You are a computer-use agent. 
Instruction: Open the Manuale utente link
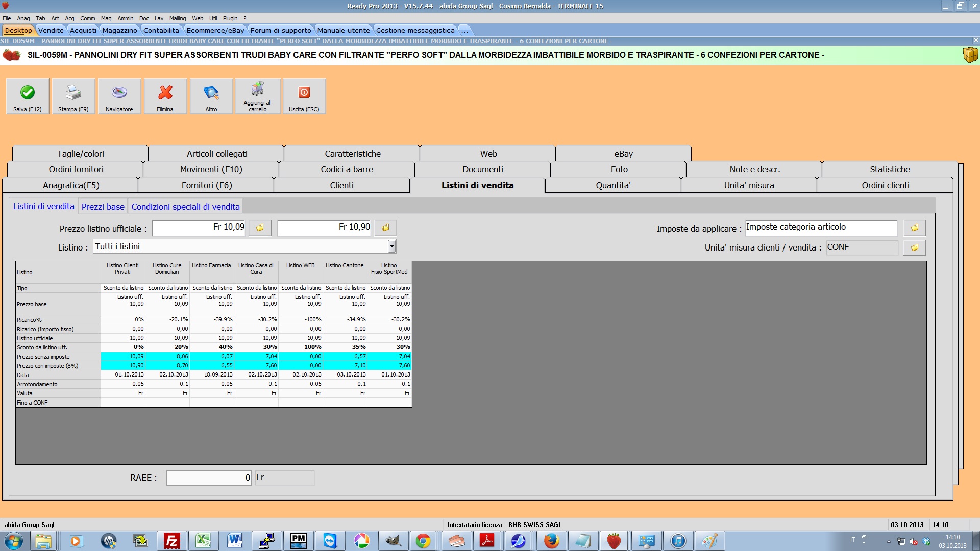tap(344, 30)
